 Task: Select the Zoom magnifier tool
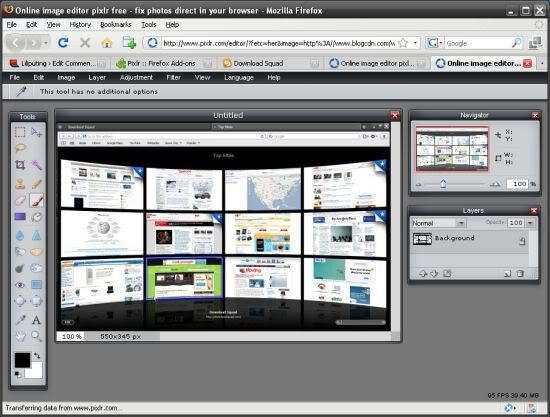pyautogui.click(x=36, y=336)
